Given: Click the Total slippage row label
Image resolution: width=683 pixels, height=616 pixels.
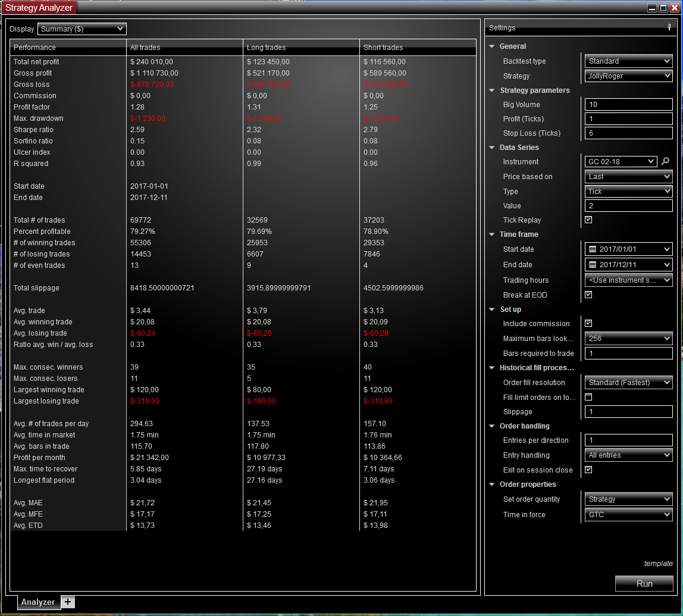Looking at the screenshot, I should (36, 288).
